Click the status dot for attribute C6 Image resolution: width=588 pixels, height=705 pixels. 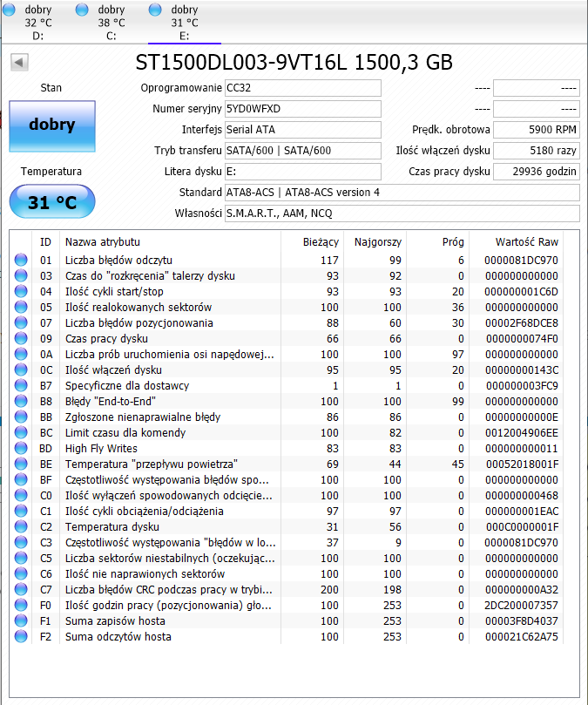(x=21, y=573)
